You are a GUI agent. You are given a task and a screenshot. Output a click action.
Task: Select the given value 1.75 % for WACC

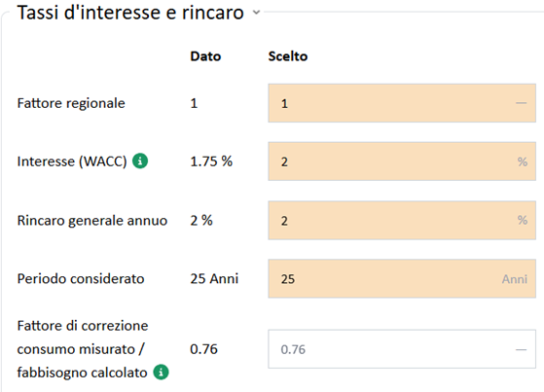[211, 161]
